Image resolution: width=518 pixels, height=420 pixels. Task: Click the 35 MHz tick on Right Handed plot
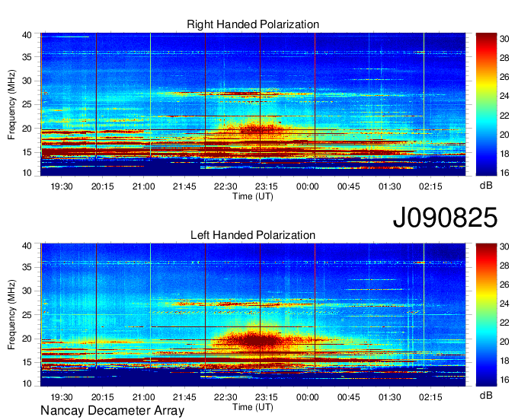point(27,57)
